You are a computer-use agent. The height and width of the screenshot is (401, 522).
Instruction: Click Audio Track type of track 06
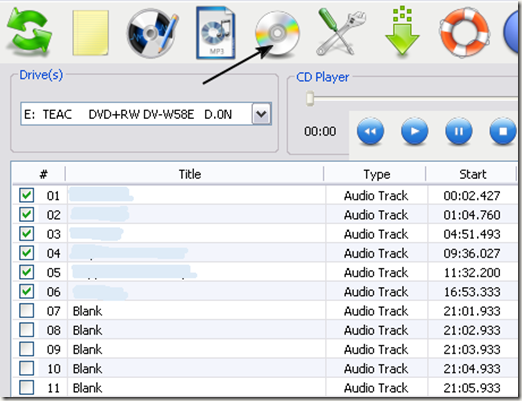376,292
